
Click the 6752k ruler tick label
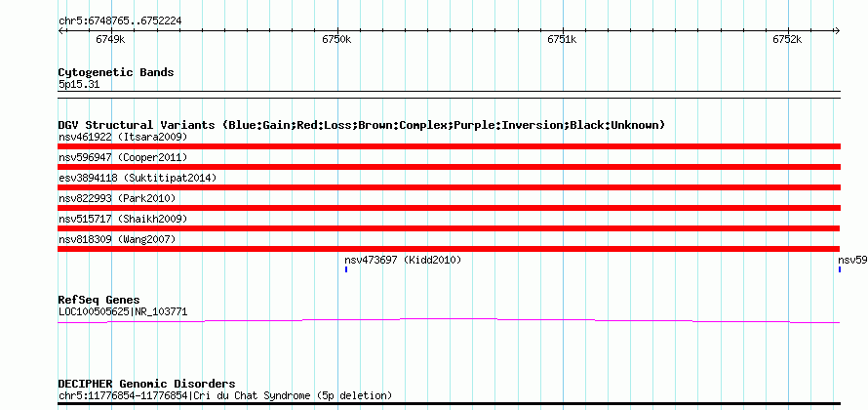click(787, 39)
